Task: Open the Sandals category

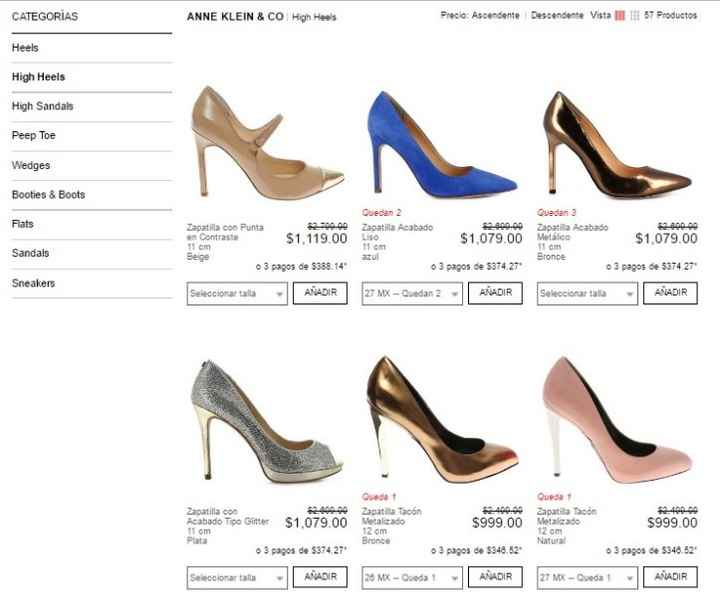Action: click(30, 253)
